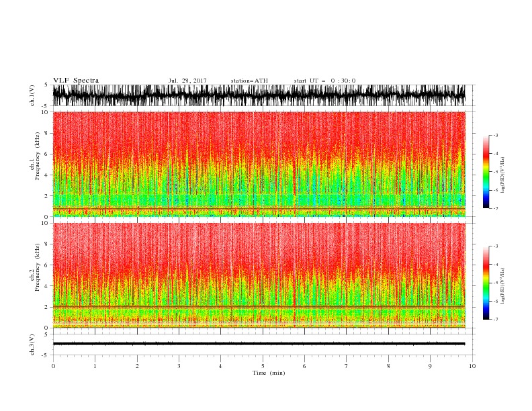Click the "2" tick on the time axis
Image resolution: width=532 pixels, height=411 pixels.
click(x=137, y=366)
